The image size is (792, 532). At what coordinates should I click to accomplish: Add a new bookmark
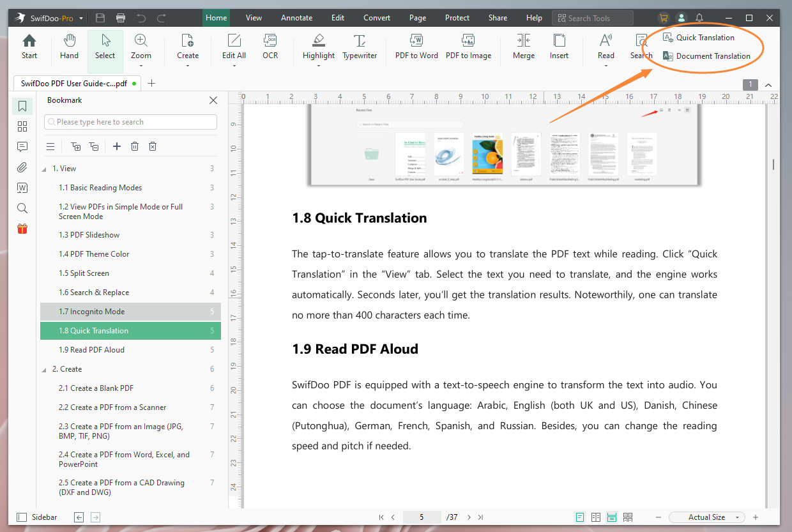point(117,146)
